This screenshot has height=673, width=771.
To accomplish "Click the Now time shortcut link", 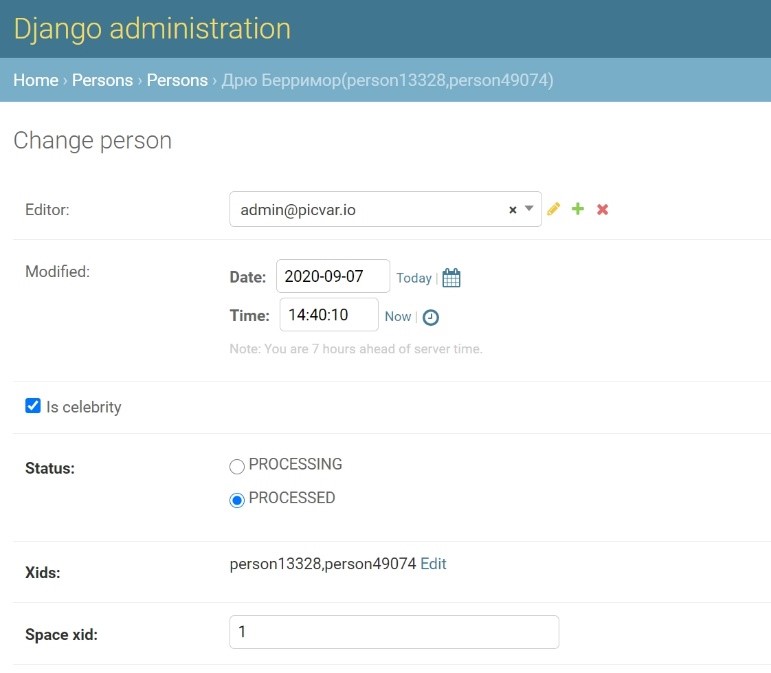I will 398,317.
